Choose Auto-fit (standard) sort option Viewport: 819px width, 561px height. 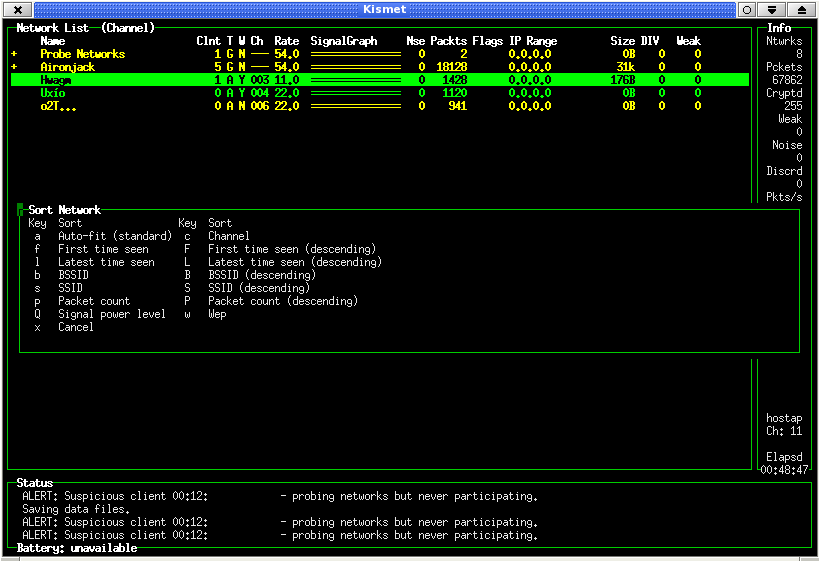tap(114, 236)
